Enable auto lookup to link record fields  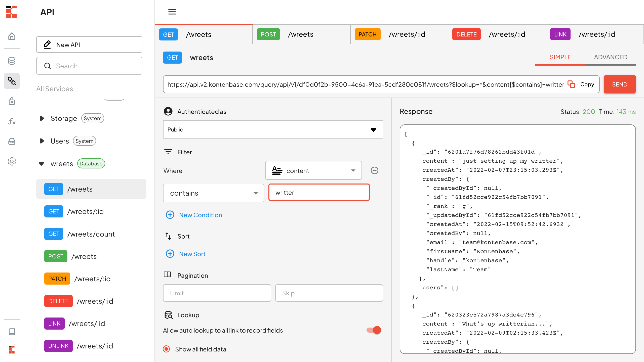point(373,330)
